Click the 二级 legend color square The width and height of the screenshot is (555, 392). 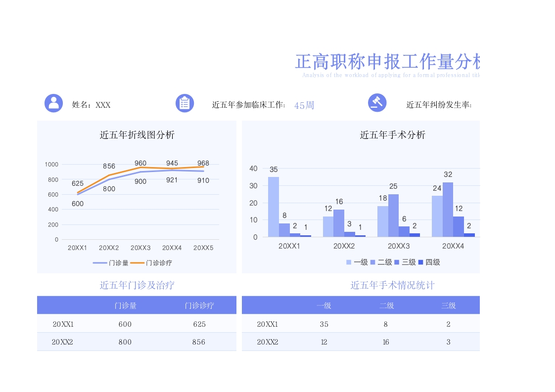point(374,262)
